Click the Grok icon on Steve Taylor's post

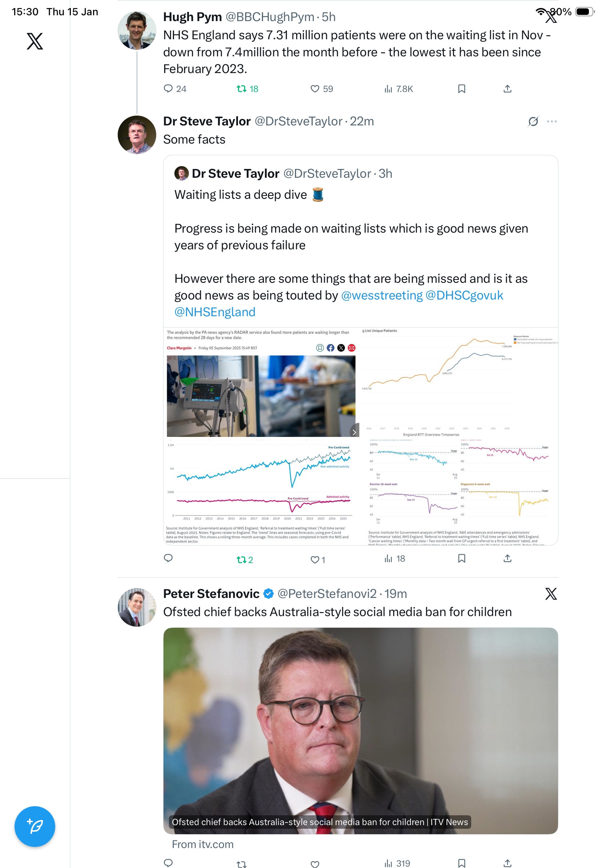click(533, 121)
